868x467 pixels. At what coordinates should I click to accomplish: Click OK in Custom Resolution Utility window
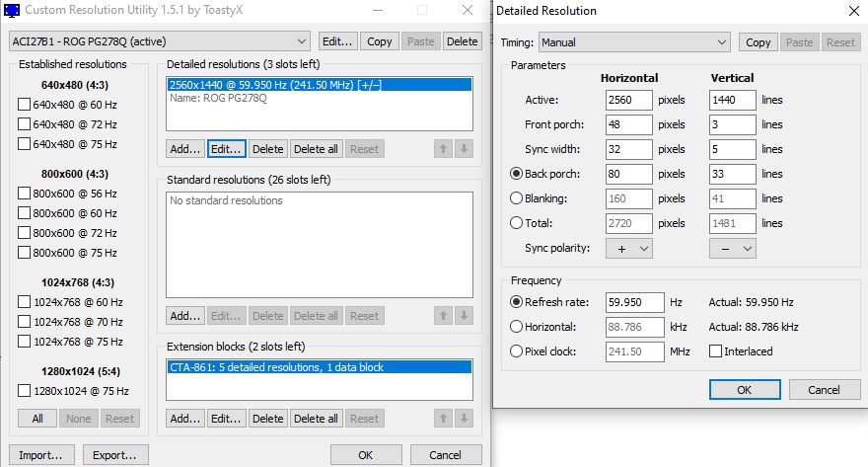coord(365,455)
